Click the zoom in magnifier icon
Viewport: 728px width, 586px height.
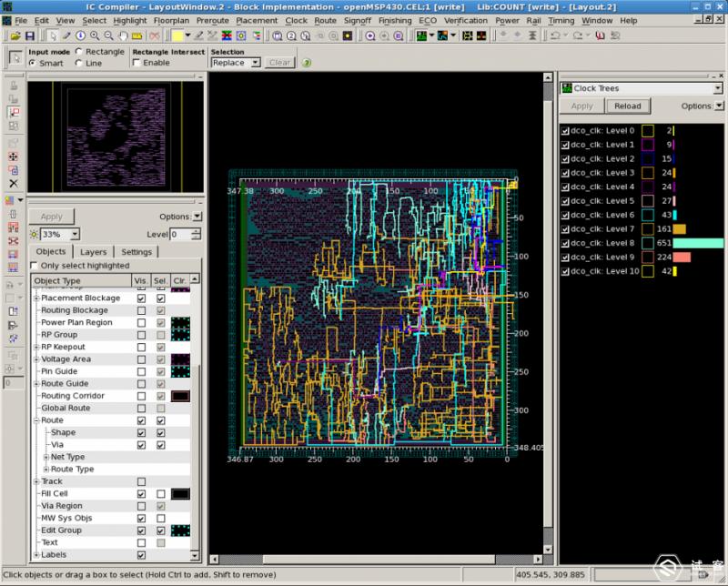95,35
